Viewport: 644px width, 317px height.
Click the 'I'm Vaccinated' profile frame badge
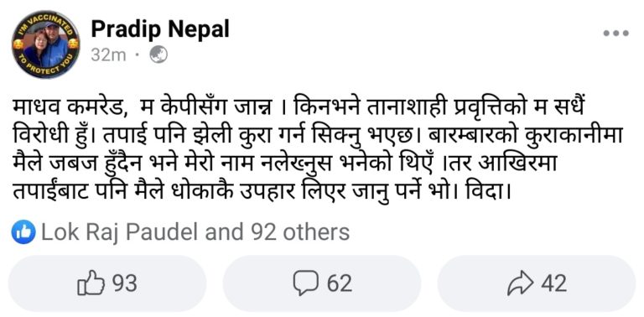(x=45, y=44)
